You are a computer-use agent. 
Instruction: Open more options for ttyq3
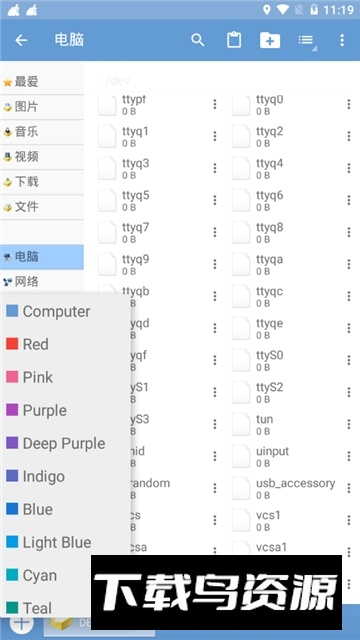(215, 168)
